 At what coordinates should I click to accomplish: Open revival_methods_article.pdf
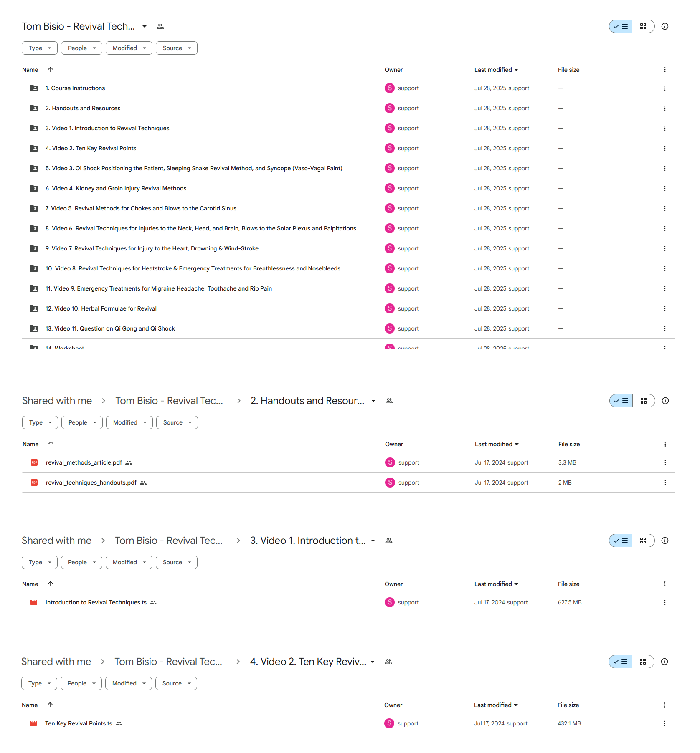pos(84,462)
